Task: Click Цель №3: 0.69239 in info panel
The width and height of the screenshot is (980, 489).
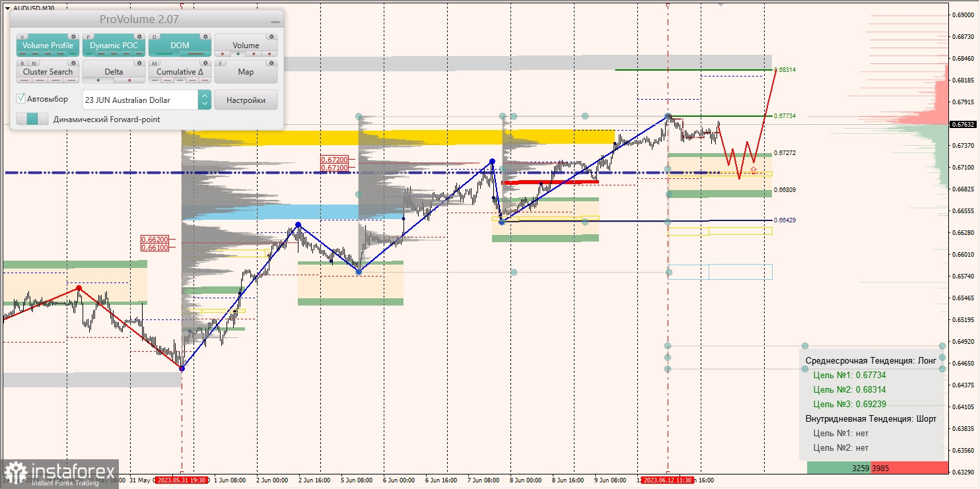Action: pyautogui.click(x=849, y=404)
